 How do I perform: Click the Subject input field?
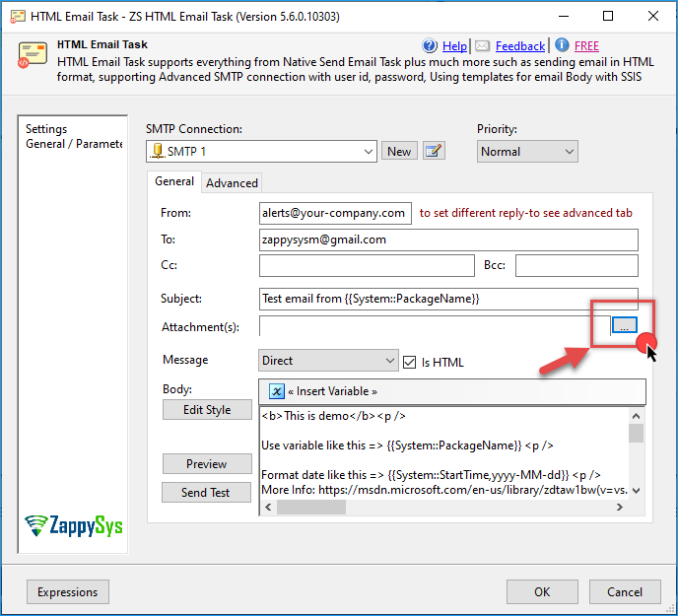pos(448,299)
